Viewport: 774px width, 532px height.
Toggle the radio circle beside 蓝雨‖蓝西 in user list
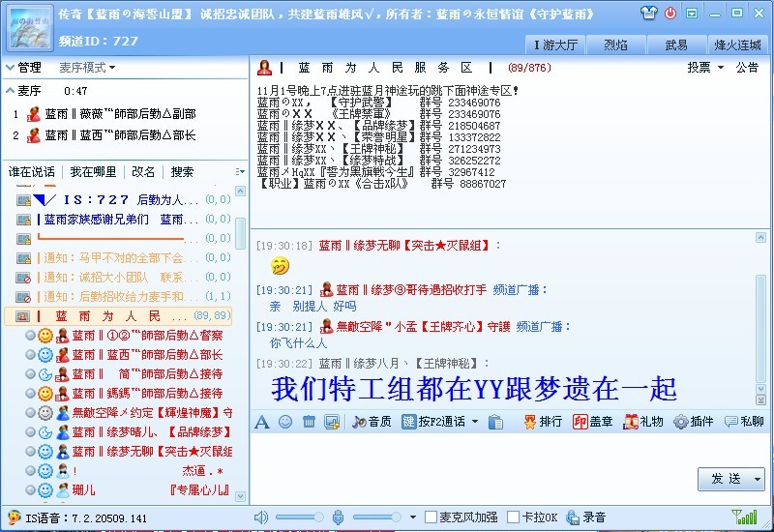point(30,355)
